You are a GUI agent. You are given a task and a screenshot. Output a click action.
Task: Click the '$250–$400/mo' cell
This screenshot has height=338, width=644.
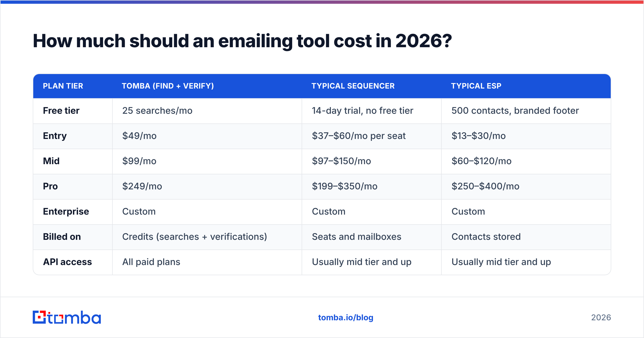(485, 186)
